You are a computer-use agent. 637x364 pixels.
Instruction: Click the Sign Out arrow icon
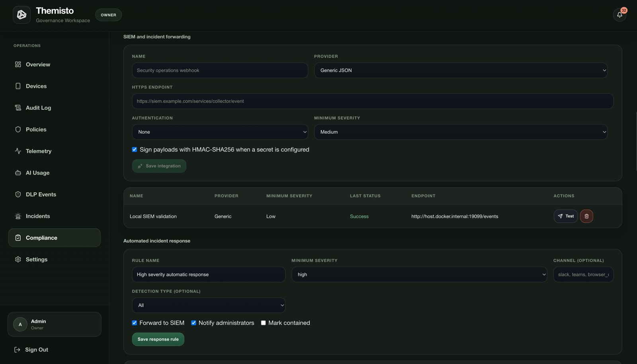point(17,350)
